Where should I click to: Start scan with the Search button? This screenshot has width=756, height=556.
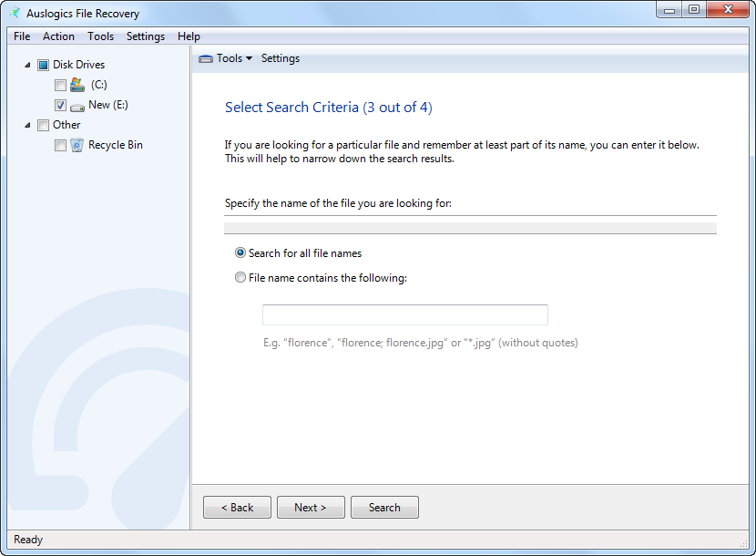[384, 508]
